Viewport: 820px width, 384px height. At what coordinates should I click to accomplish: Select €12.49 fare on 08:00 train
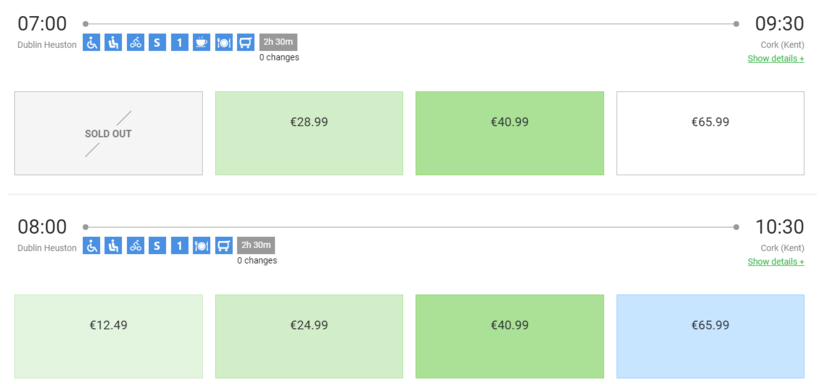coord(108,336)
